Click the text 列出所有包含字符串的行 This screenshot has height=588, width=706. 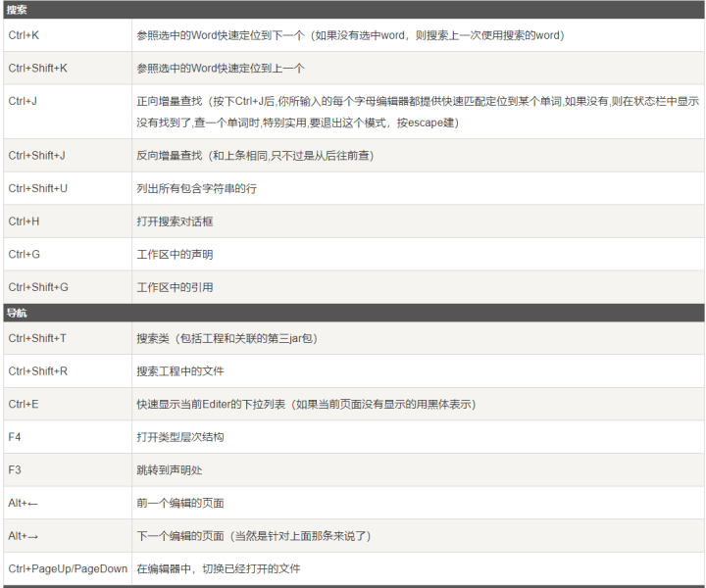pos(197,188)
